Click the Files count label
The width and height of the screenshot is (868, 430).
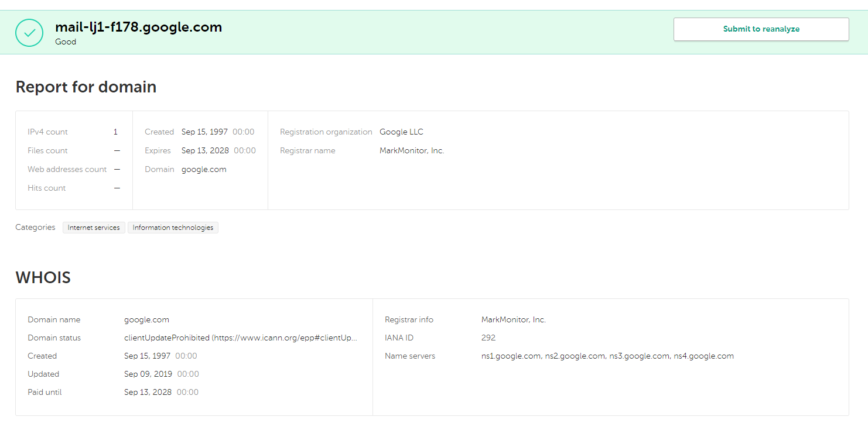click(x=47, y=151)
